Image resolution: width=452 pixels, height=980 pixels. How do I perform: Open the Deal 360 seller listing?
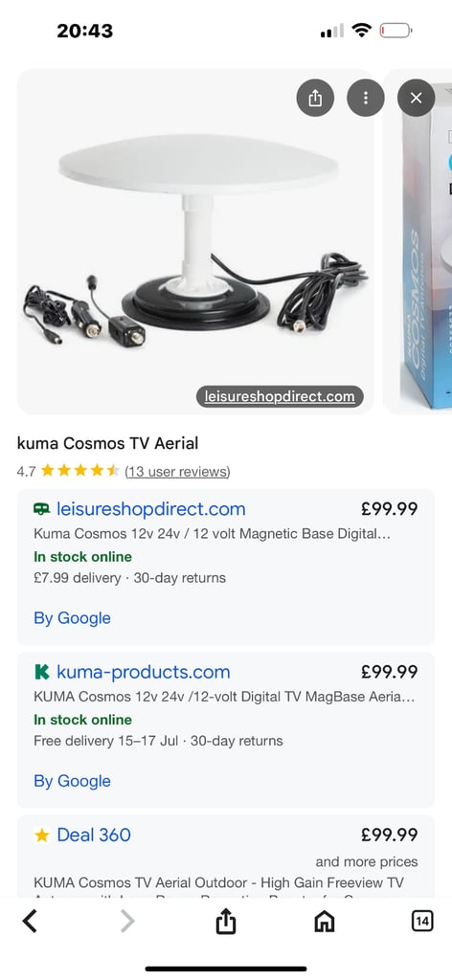pos(94,835)
